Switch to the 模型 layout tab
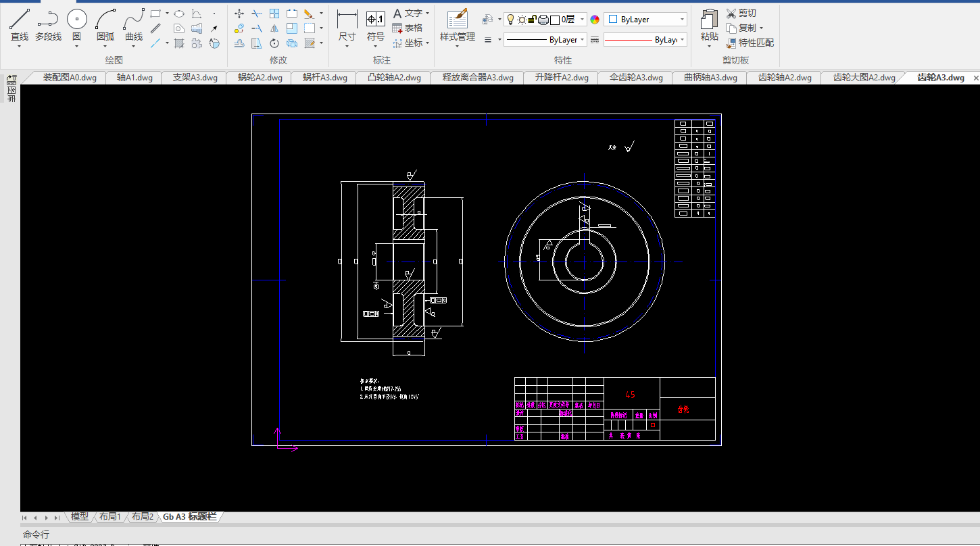The image size is (980, 546). pyautogui.click(x=80, y=517)
